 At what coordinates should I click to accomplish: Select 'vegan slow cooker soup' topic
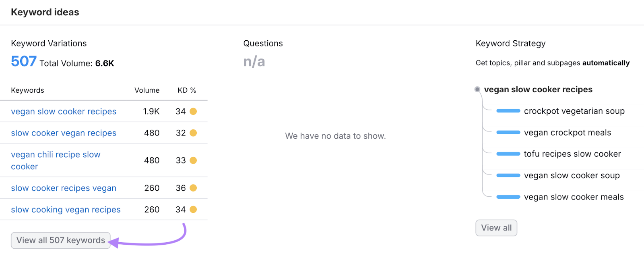[x=572, y=176]
